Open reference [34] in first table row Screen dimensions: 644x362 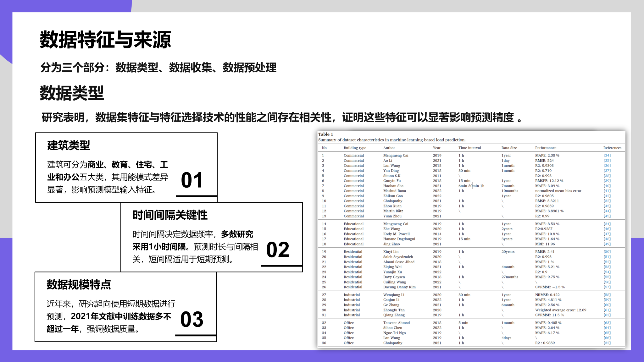607,156
